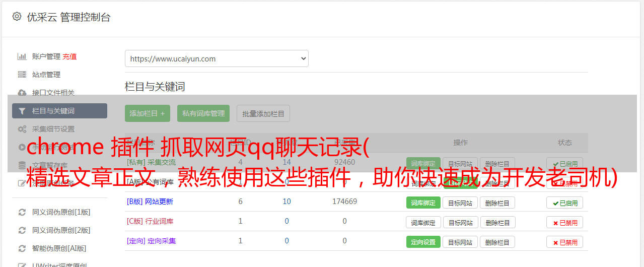Open 同义词伪原创[1版] in the sidebar
This screenshot has height=267, width=644.
click(x=61, y=212)
